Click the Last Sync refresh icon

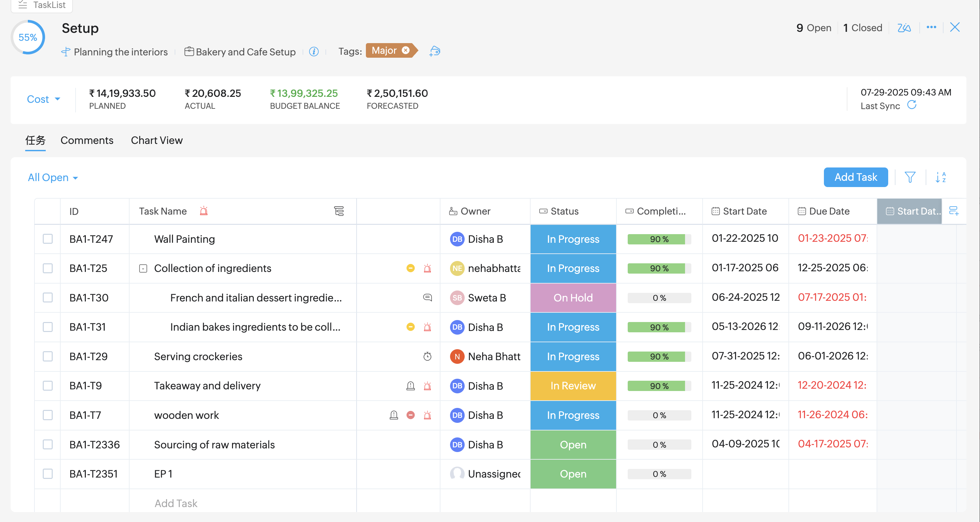(x=911, y=105)
